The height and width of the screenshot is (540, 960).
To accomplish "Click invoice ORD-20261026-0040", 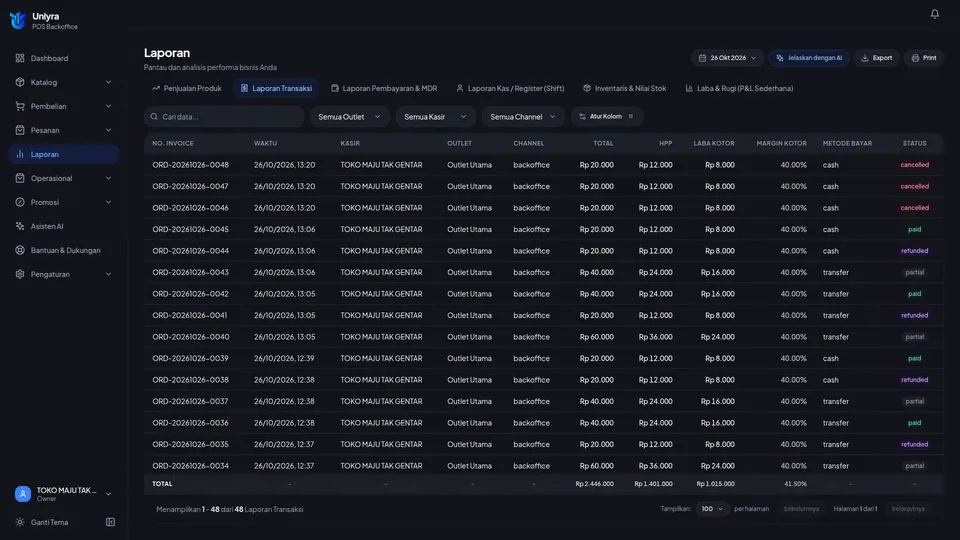I will 190,337.
